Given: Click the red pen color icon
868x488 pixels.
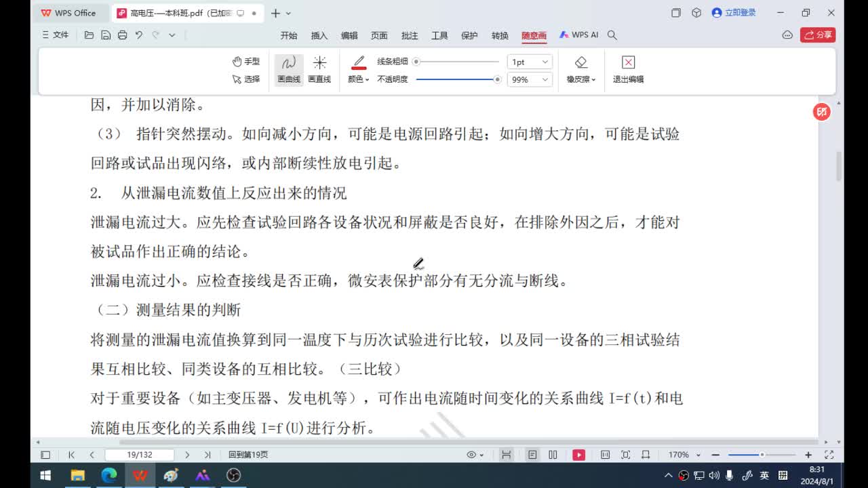Looking at the screenshot, I should click(359, 63).
